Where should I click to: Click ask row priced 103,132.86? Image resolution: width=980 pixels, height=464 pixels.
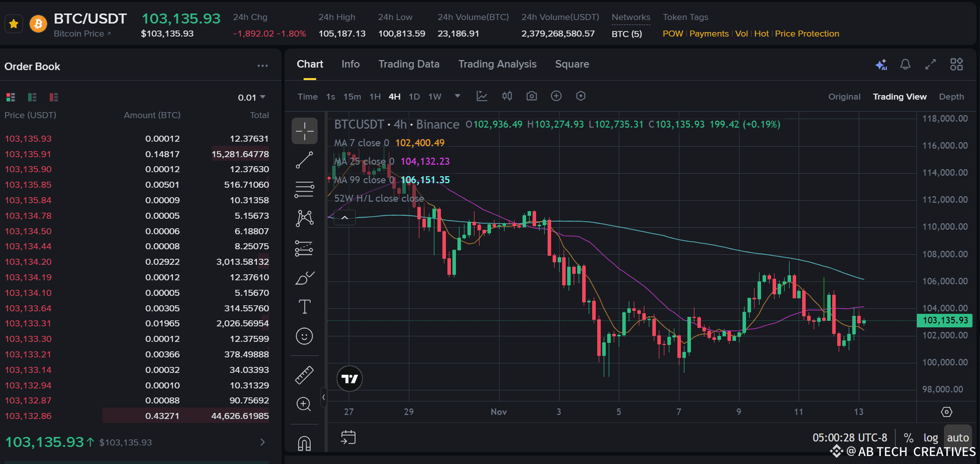point(137,416)
